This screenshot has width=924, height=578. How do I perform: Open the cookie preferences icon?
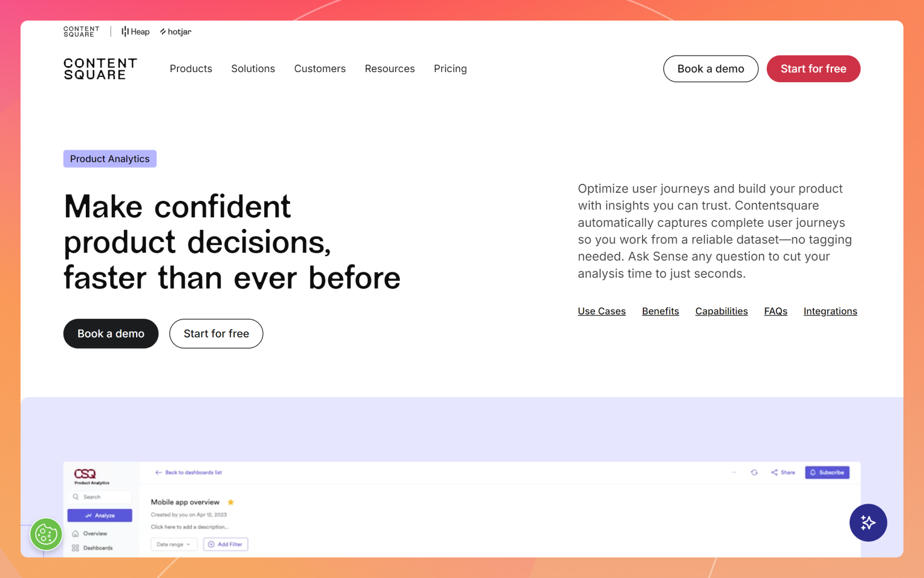(x=46, y=534)
